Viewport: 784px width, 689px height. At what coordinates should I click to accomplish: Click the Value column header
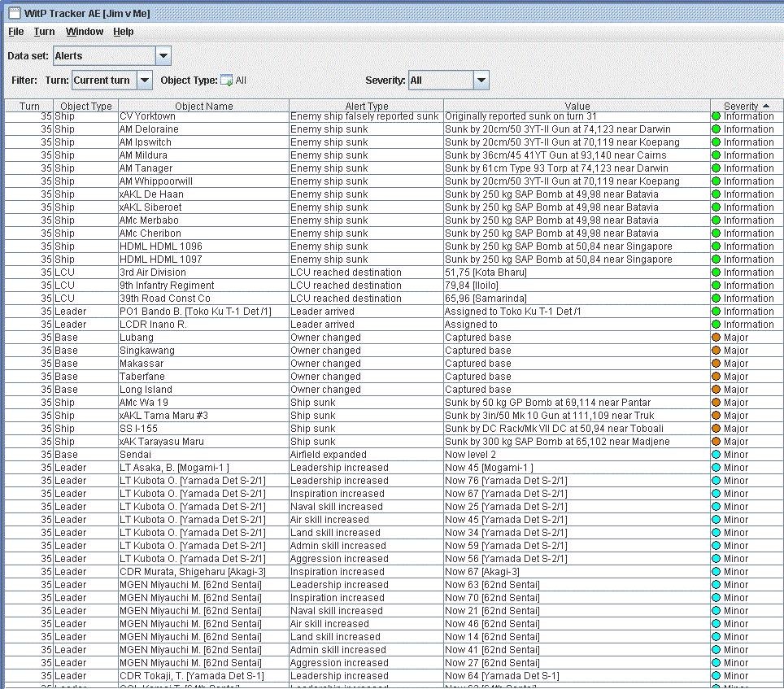point(577,106)
